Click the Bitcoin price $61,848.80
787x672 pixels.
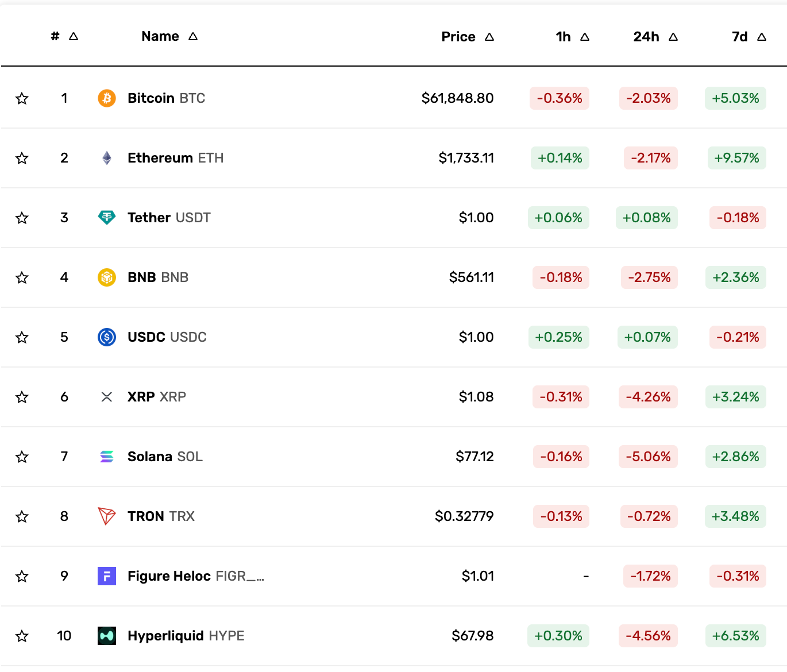[x=458, y=98]
